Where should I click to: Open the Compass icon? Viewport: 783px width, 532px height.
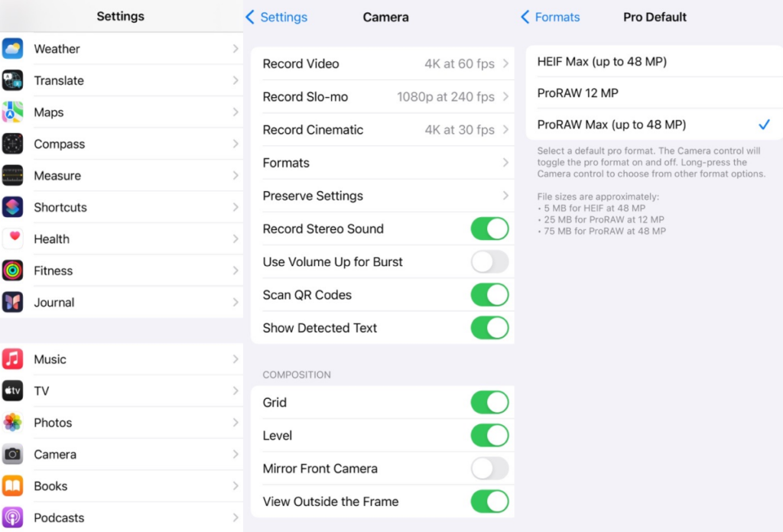click(13, 144)
